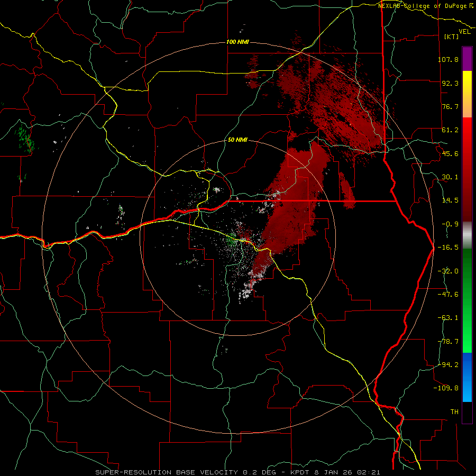The image size is (476, 476).
Task: Click the TH legend label
Action: coord(454,411)
